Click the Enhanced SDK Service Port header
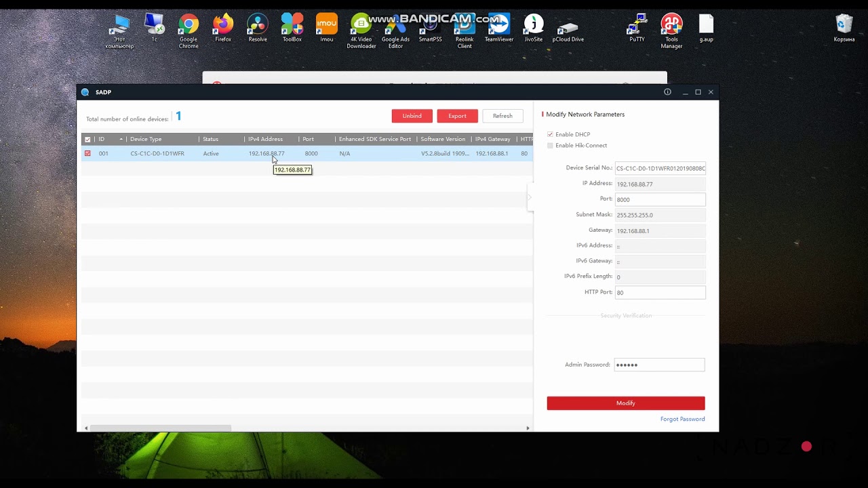 [376, 139]
